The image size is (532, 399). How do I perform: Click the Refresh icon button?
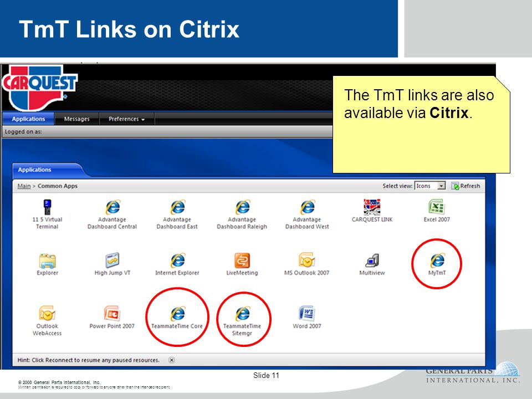pyautogui.click(x=465, y=186)
